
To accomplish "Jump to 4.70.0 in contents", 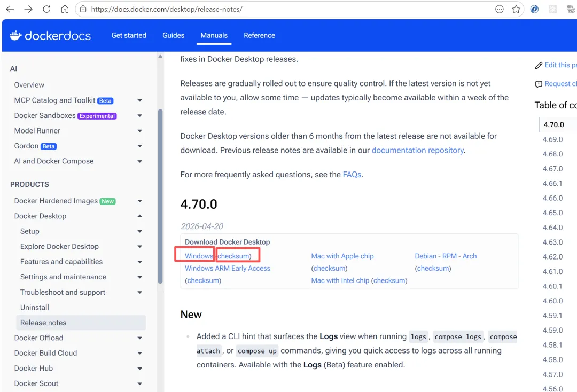I will [553, 124].
